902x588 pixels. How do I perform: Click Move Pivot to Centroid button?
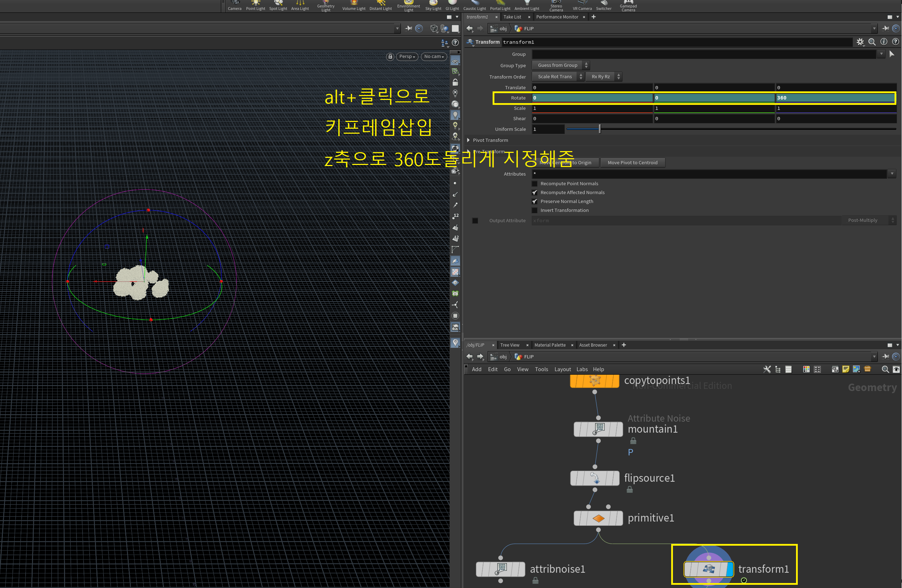(x=632, y=163)
